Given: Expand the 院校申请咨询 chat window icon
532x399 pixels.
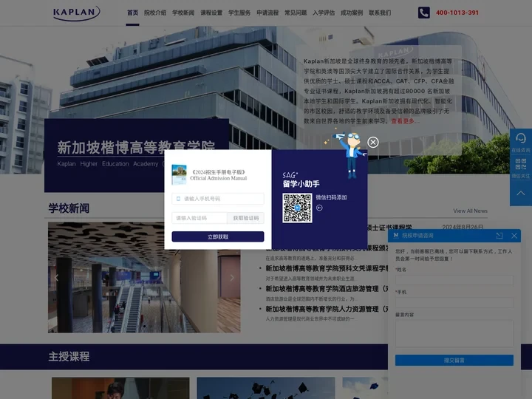Looking at the screenshot, I should tap(499, 236).
